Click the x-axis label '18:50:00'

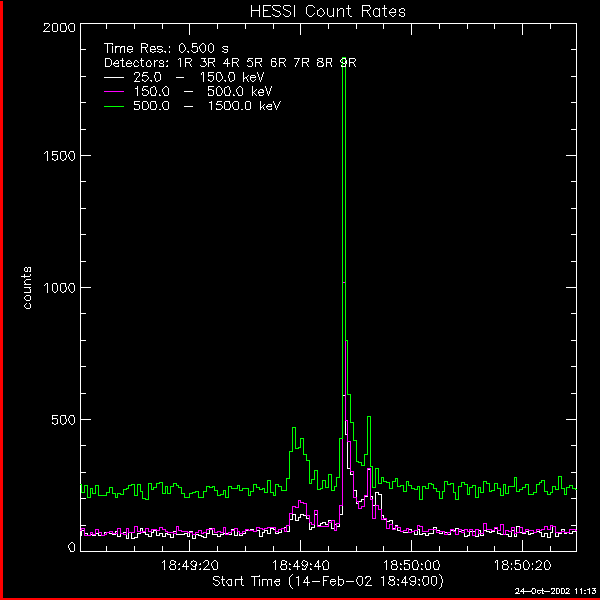coord(411,565)
